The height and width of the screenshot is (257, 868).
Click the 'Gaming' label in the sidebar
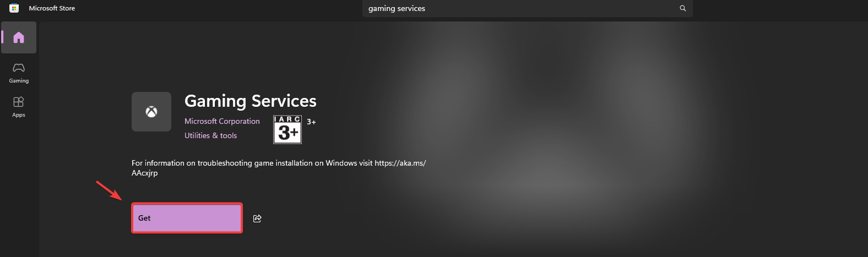pos(19,81)
